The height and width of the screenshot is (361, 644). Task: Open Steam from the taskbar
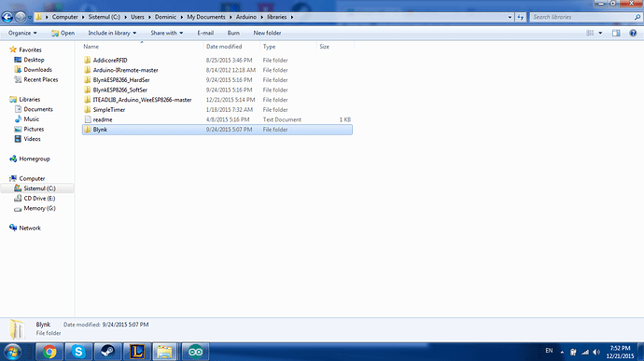click(107, 352)
